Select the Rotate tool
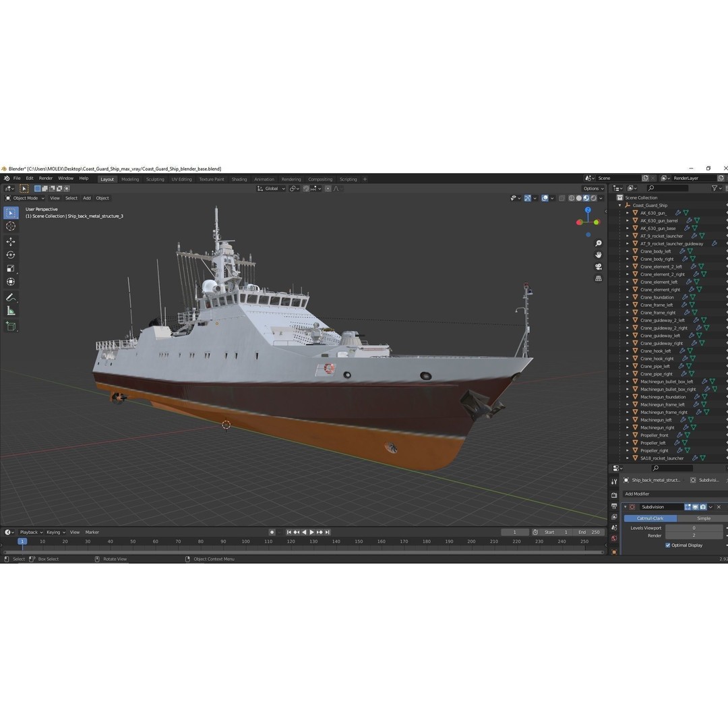Viewport: 728px width, 728px height. click(x=11, y=255)
